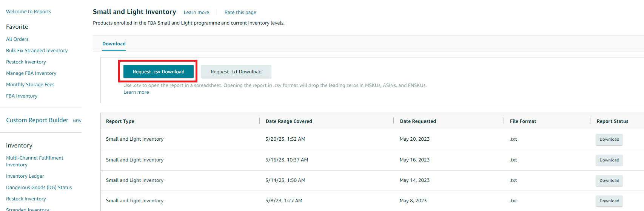The height and width of the screenshot is (211, 644).
Task: Open Multi-Channel Fulfillment Inventory report
Action: pyautogui.click(x=35, y=161)
